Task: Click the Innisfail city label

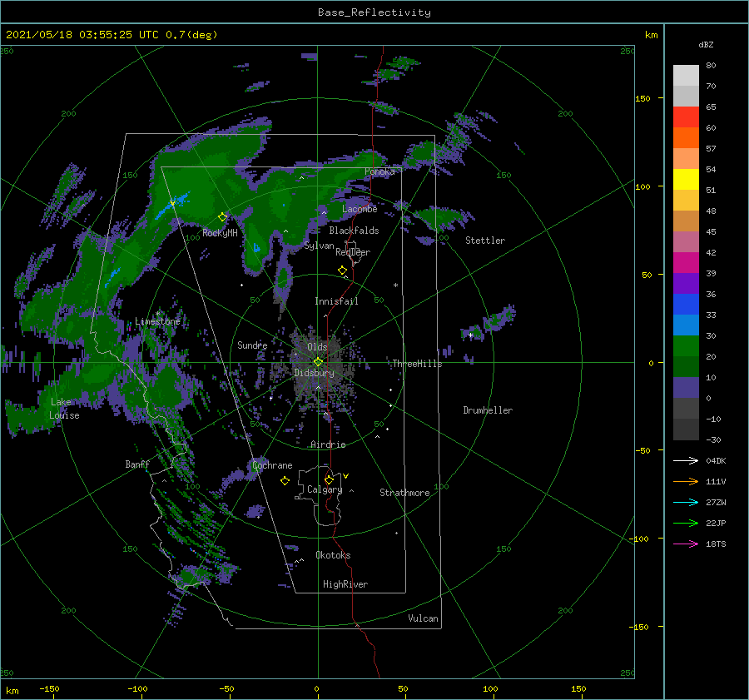Action: click(x=336, y=301)
